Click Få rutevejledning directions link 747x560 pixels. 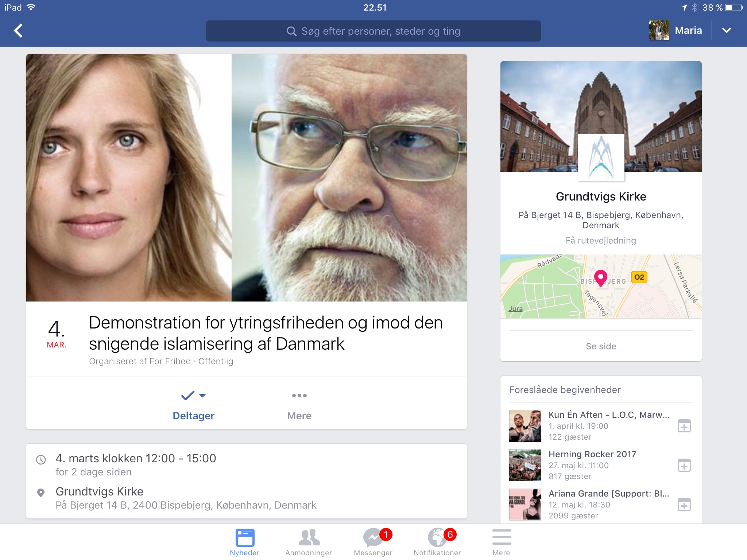tap(601, 241)
